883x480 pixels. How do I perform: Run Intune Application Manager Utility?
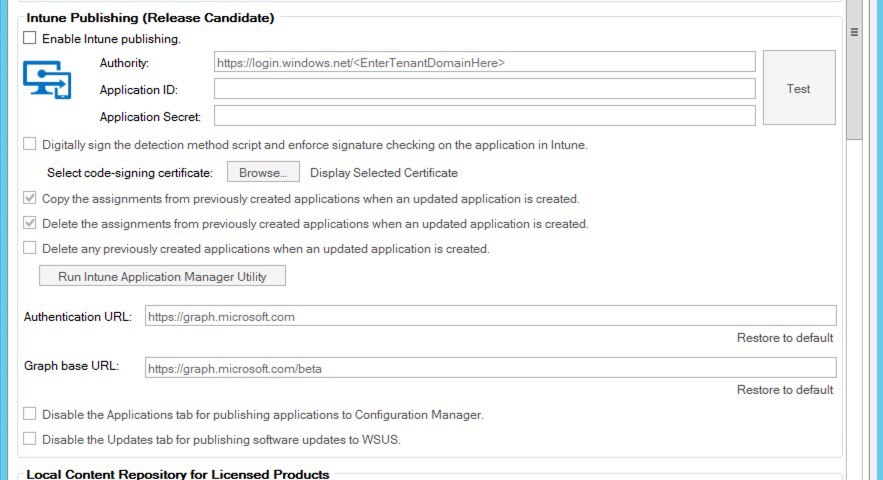162,276
